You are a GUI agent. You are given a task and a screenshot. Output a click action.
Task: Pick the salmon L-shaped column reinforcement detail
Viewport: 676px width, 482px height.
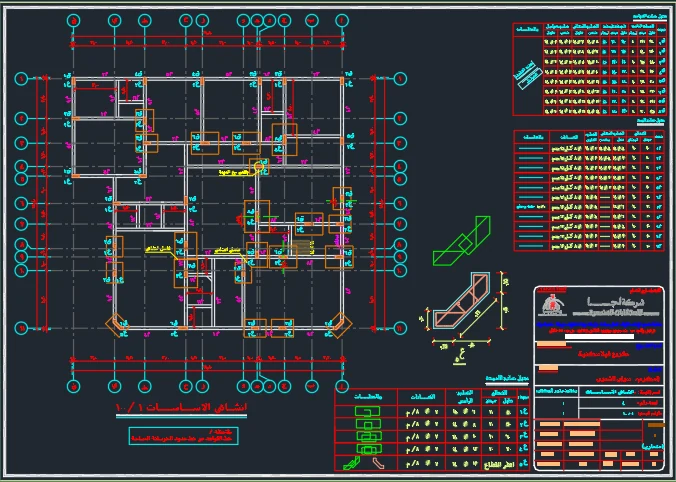click(x=462, y=301)
